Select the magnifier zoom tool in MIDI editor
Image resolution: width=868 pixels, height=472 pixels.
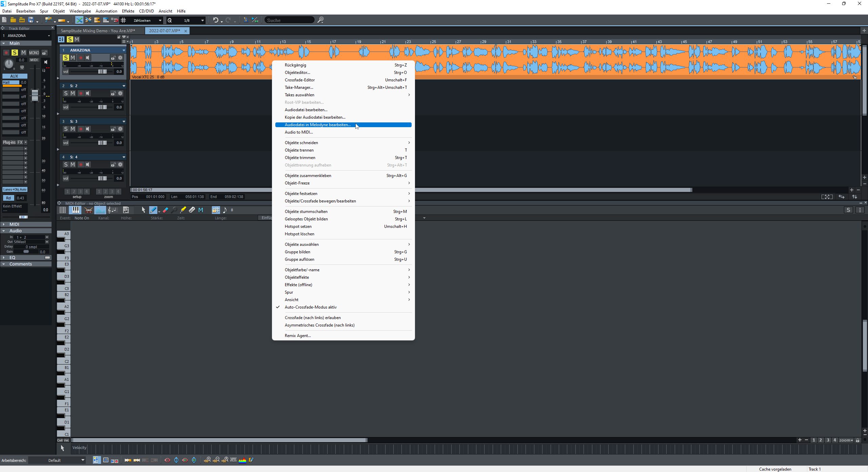click(174, 210)
